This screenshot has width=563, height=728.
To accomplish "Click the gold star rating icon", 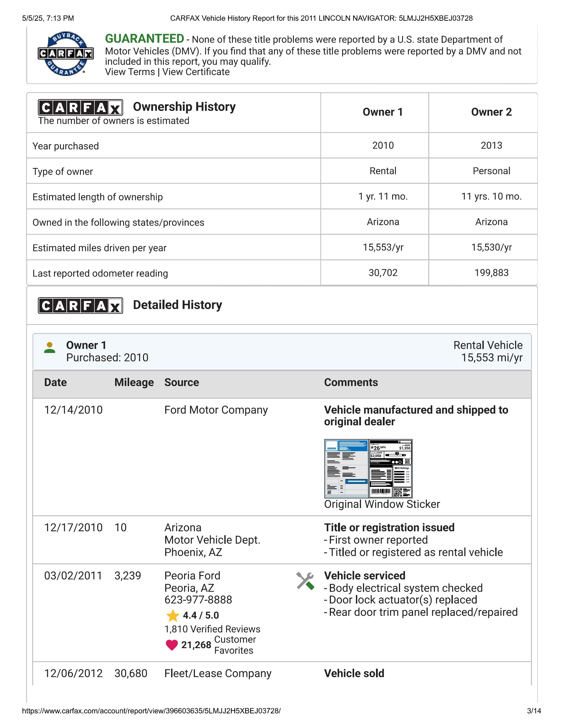I will (173, 615).
